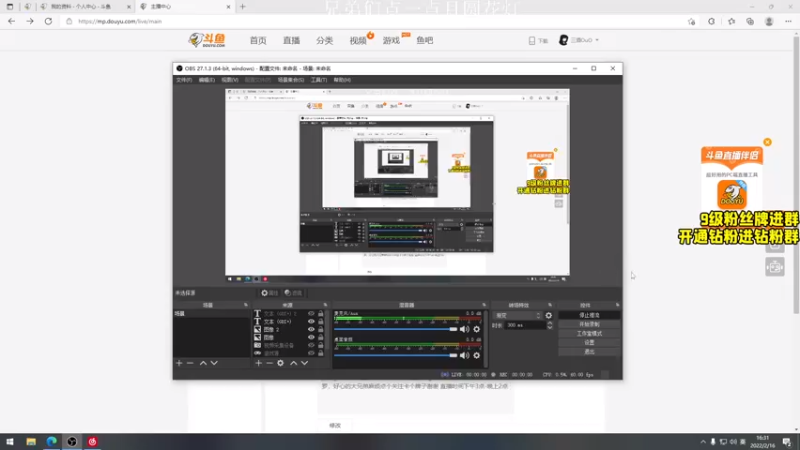Close the 斗鱼直播伴侣 floating ad
This screenshot has height=450, width=800.
[767, 142]
